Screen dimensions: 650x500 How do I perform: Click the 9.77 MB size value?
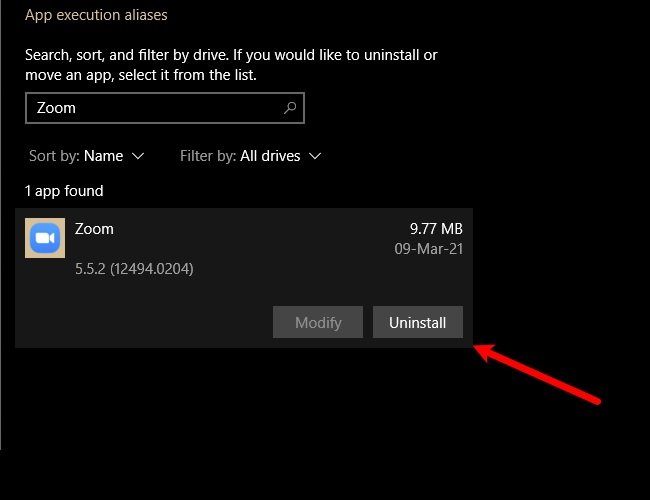[436, 228]
